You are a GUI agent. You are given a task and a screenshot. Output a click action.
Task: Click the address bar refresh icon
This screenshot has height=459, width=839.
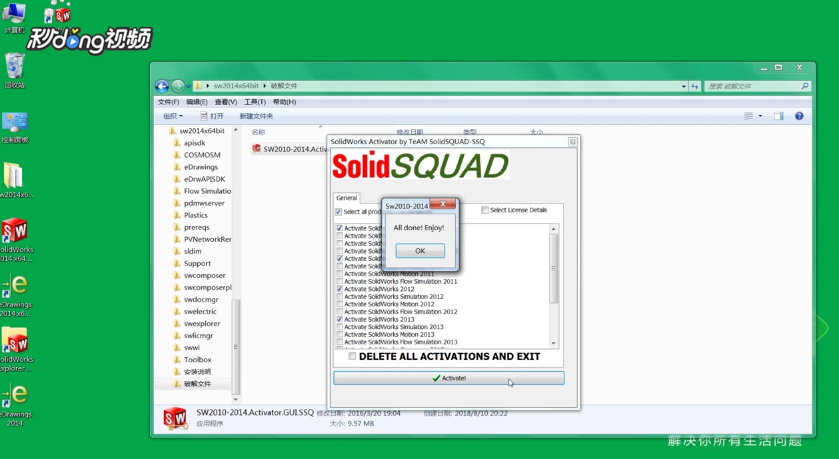tap(695, 86)
